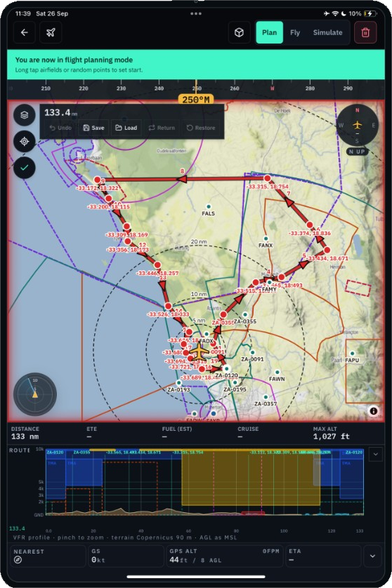This screenshot has height=588, width=392.
Task: Expand the bottom flight data bar
Action: (x=372, y=556)
